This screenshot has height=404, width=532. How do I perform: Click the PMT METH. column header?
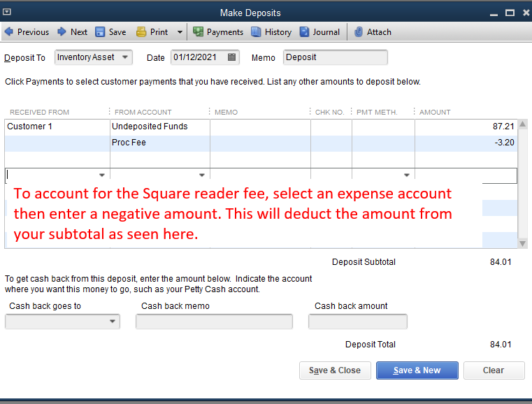[x=377, y=113]
